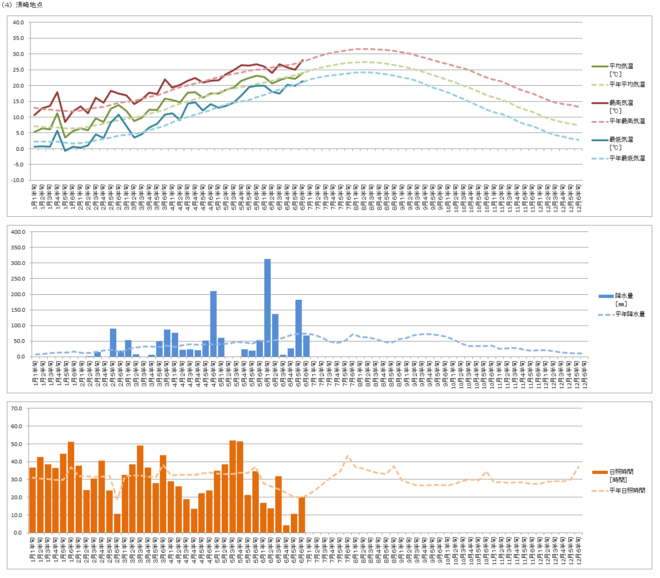Select the blue precipitation bar reaching about 210

pos(213,324)
